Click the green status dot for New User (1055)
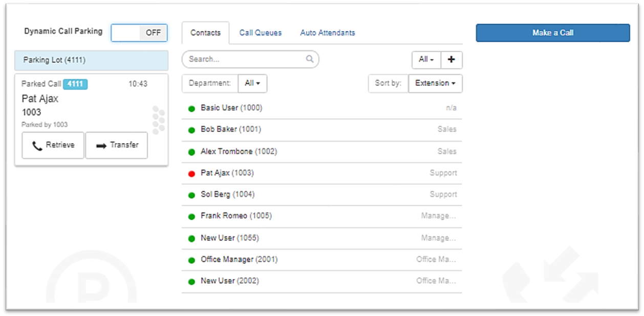Viewport: 644px width, 316px height. (192, 238)
